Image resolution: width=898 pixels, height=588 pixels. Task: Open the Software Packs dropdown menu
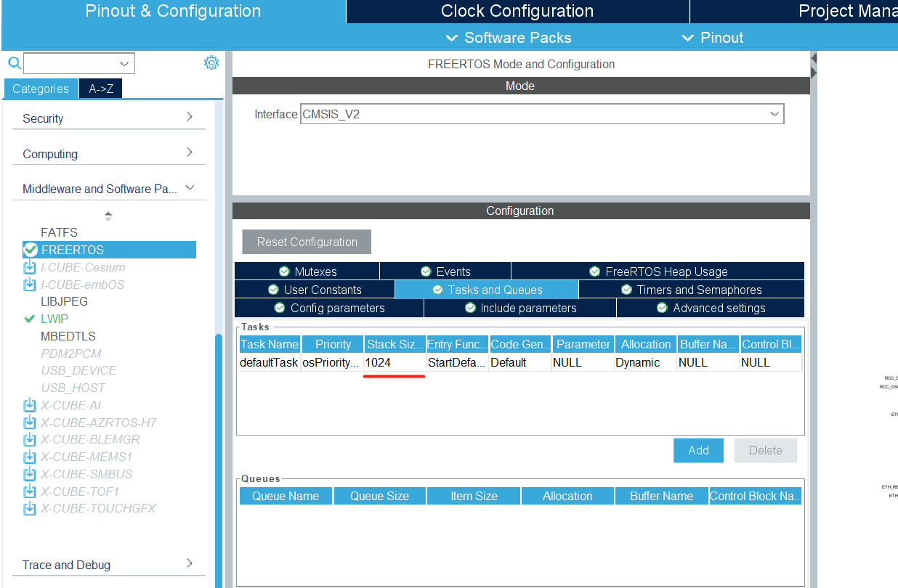[509, 38]
